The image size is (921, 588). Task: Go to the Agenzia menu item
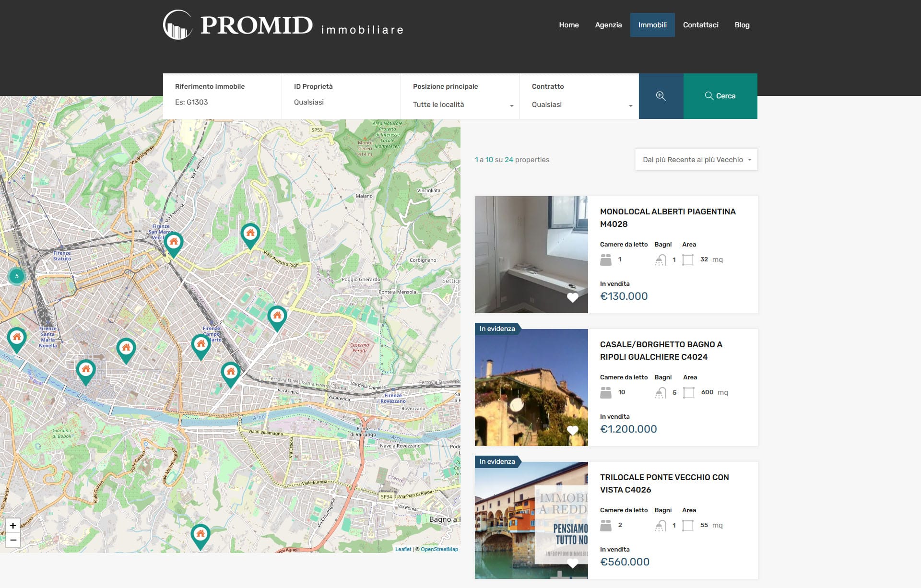pyautogui.click(x=608, y=25)
